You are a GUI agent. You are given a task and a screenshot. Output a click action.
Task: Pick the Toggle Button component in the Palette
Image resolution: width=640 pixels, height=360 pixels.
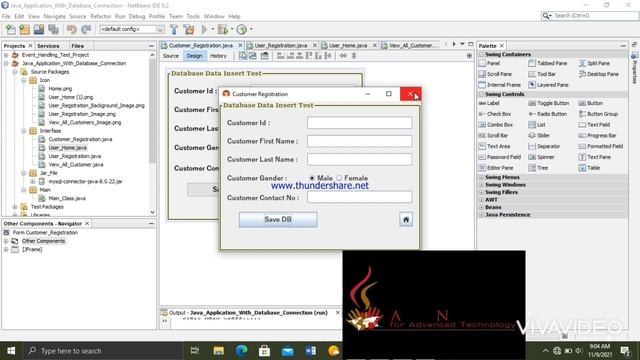549,103
